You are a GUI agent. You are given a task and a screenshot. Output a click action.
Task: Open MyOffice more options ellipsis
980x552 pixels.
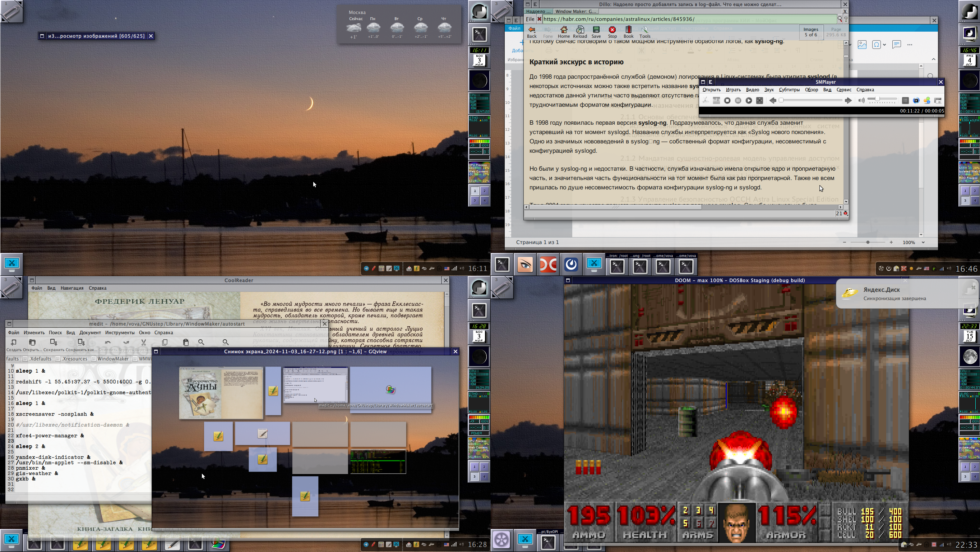click(x=910, y=45)
